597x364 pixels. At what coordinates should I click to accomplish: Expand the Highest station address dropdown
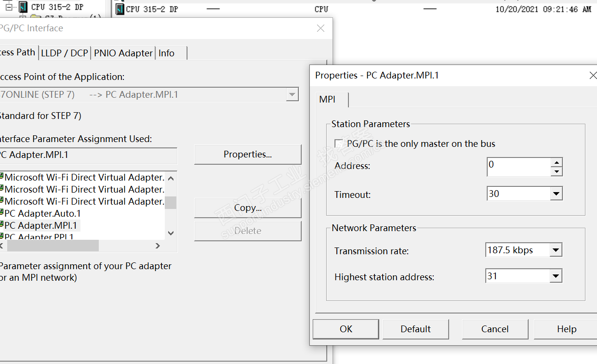557,276
